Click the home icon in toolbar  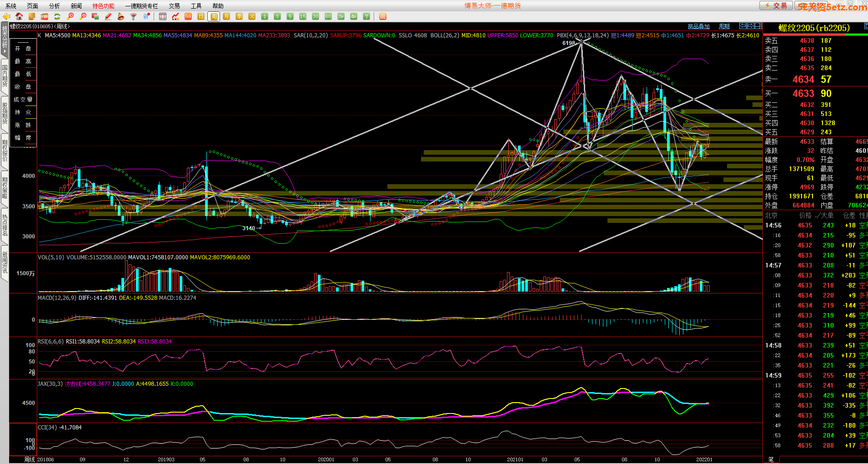tap(19, 16)
